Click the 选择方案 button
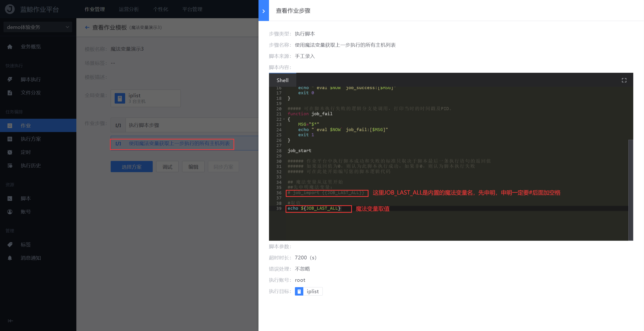Viewport: 644px width, 331px height. 131,167
